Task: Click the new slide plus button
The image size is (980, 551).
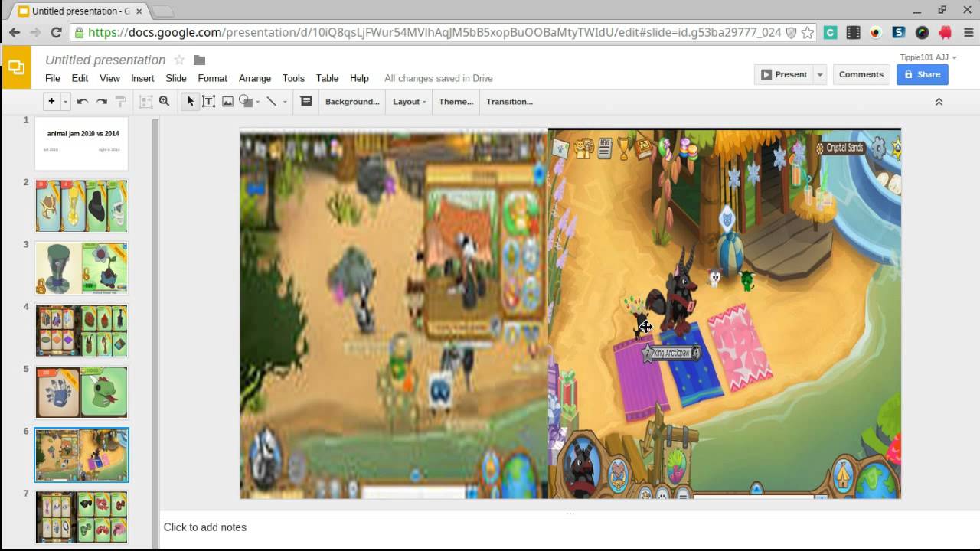Action: click(x=51, y=101)
